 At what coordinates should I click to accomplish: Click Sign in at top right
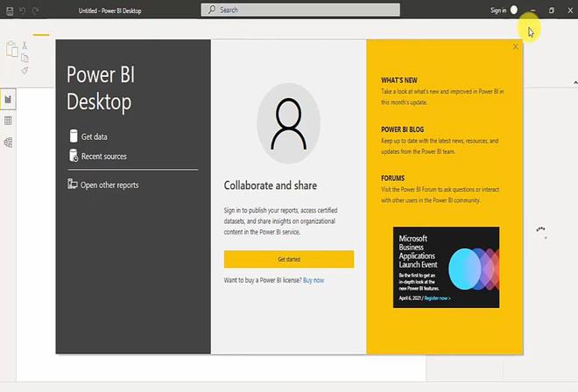[498, 10]
